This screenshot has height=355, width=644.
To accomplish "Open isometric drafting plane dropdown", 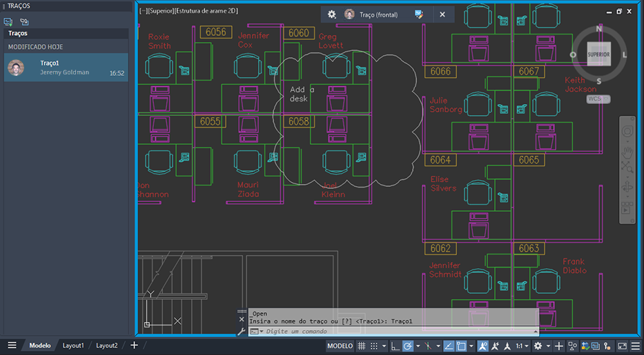I will (x=438, y=346).
